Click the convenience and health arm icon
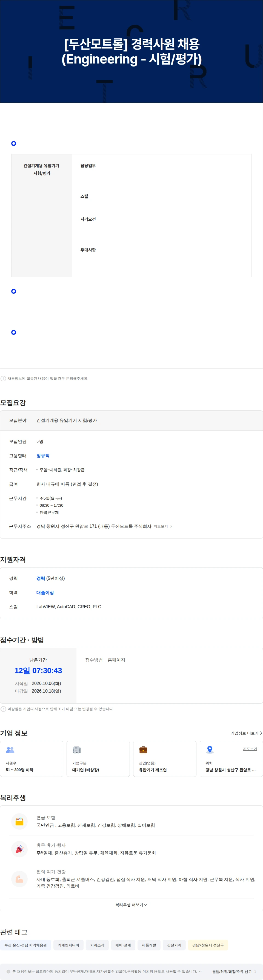Screen dimensions: 263x980 pyautogui.click(x=19, y=879)
